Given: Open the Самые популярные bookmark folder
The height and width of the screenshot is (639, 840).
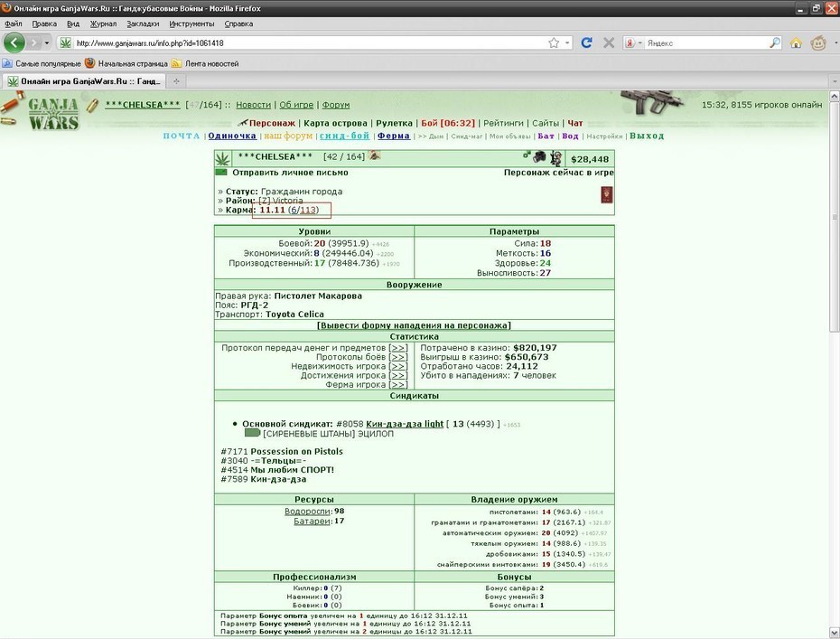Looking at the screenshot, I should [x=42, y=63].
